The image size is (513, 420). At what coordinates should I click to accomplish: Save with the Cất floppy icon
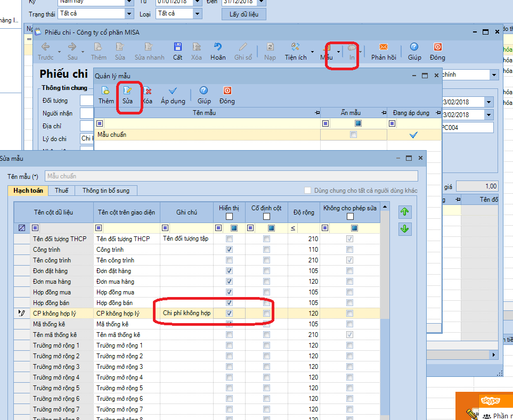click(x=177, y=47)
